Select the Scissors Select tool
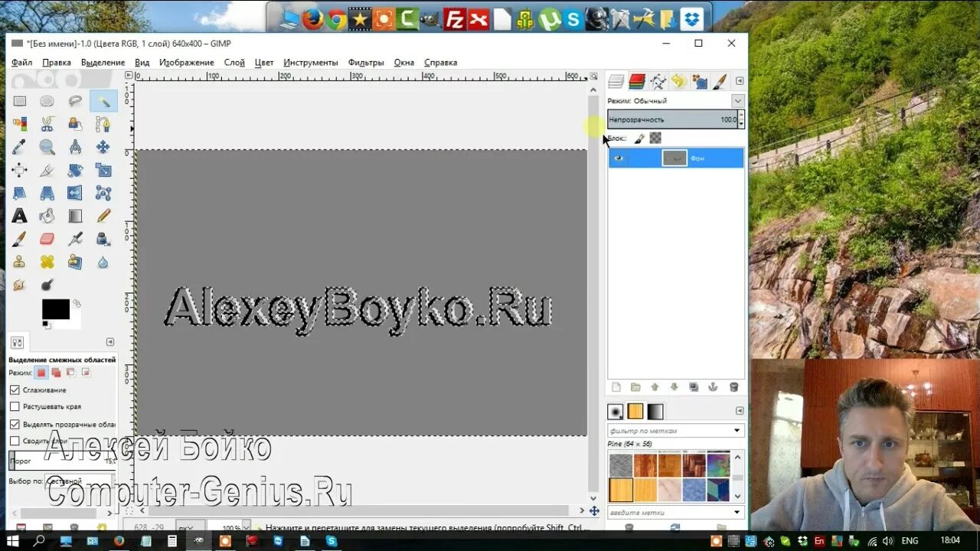This screenshot has height=551, width=980. [47, 124]
